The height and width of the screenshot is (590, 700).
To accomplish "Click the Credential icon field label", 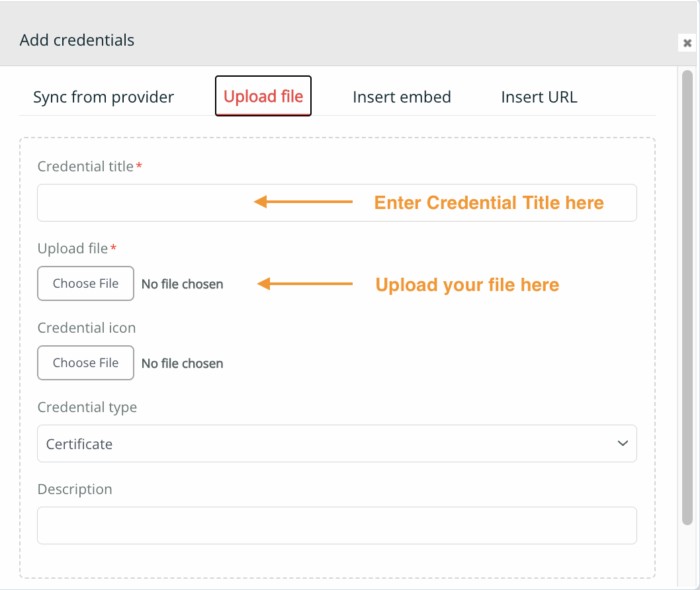I will click(x=87, y=327).
